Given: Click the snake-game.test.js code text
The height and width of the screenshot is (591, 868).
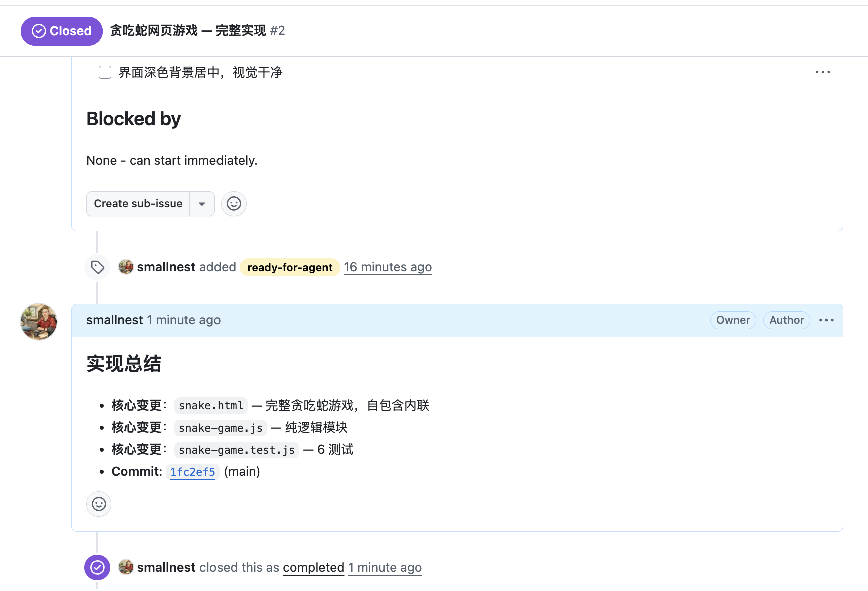Looking at the screenshot, I should (x=237, y=450).
